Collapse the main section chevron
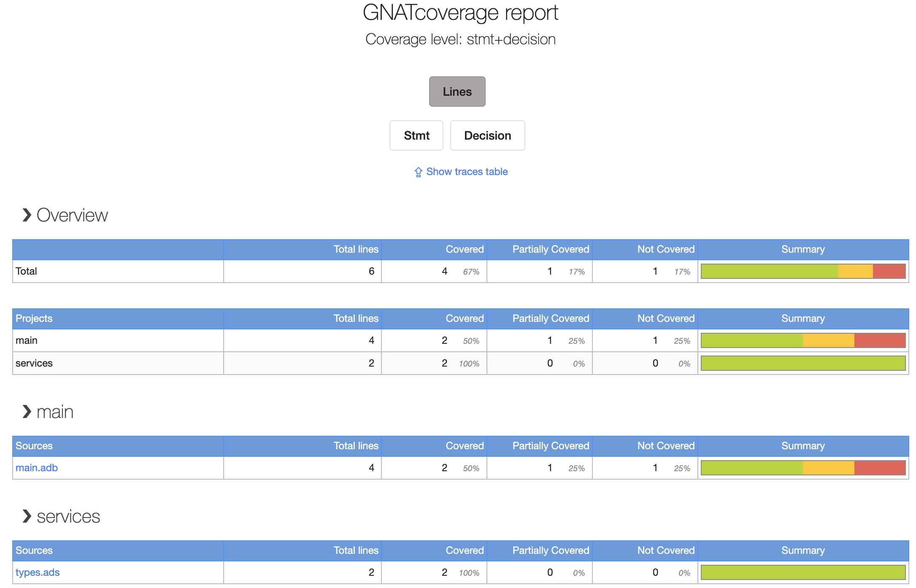The height and width of the screenshot is (588, 916). click(27, 412)
